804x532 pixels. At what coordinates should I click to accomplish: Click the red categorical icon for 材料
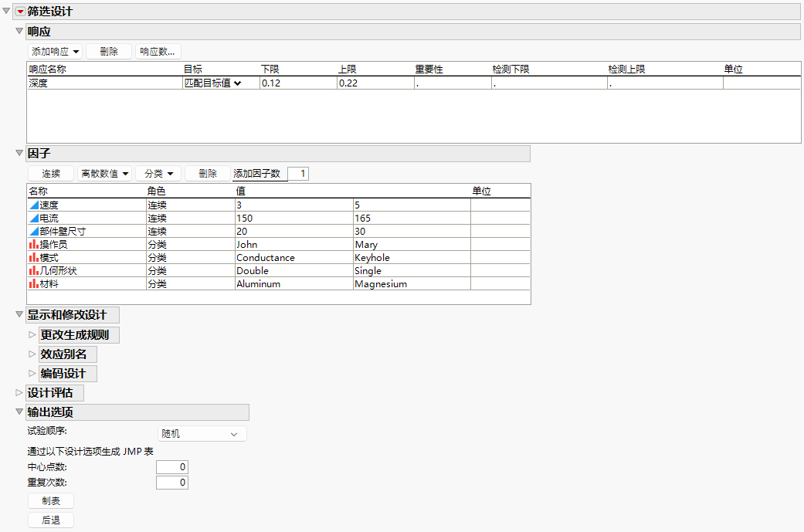[34, 283]
